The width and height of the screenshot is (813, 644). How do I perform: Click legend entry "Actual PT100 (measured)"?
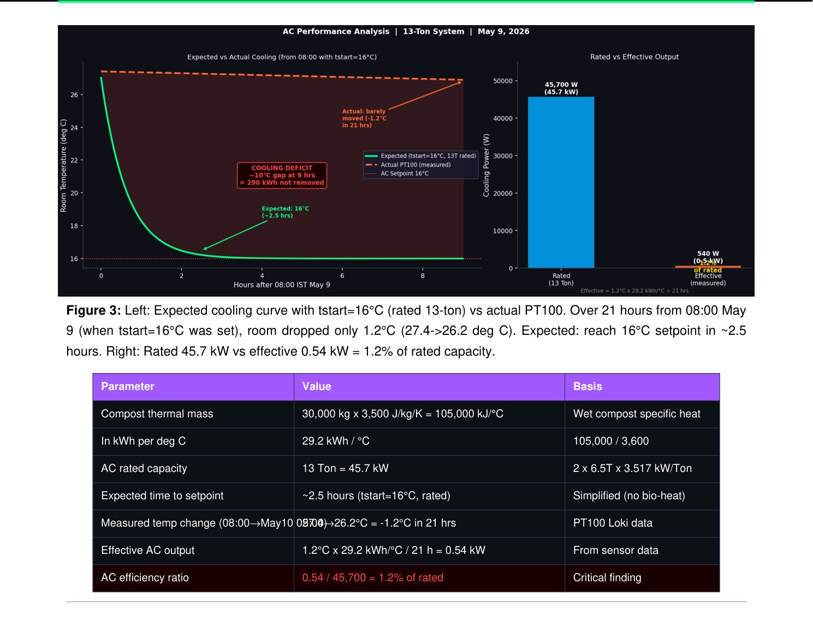[408, 164]
